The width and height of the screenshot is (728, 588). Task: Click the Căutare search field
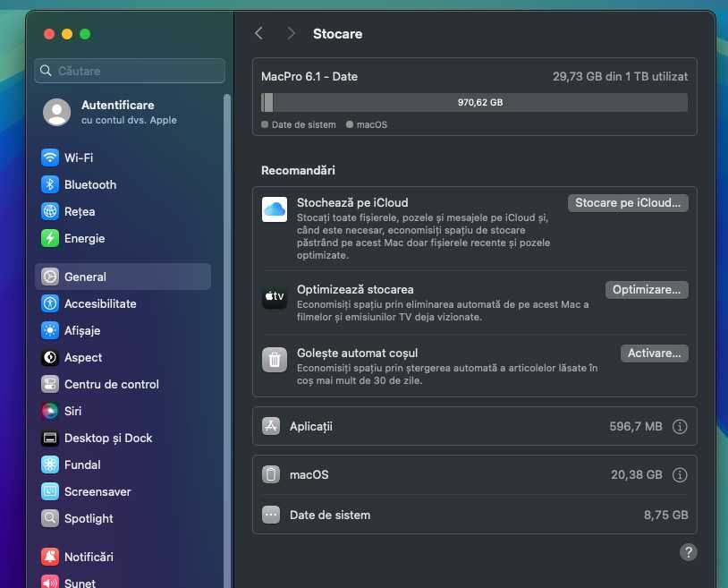pos(131,71)
